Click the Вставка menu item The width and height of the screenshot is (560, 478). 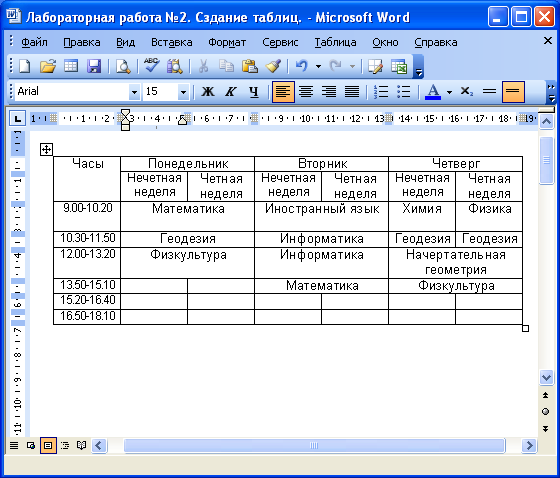click(172, 42)
